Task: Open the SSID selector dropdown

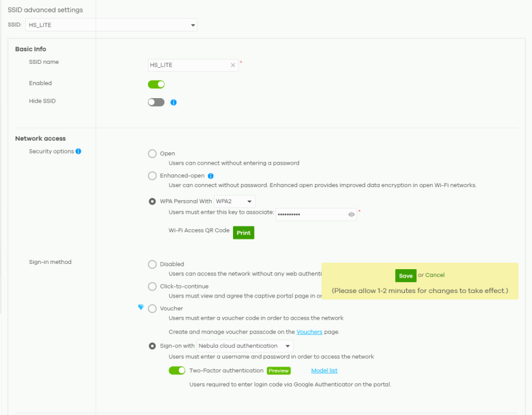Action: (x=112, y=25)
